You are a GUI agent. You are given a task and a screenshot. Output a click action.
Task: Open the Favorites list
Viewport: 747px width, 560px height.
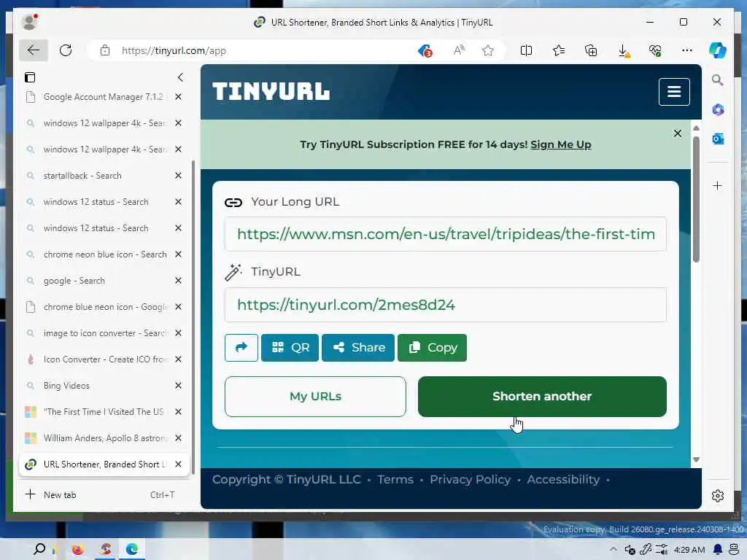[x=559, y=50]
